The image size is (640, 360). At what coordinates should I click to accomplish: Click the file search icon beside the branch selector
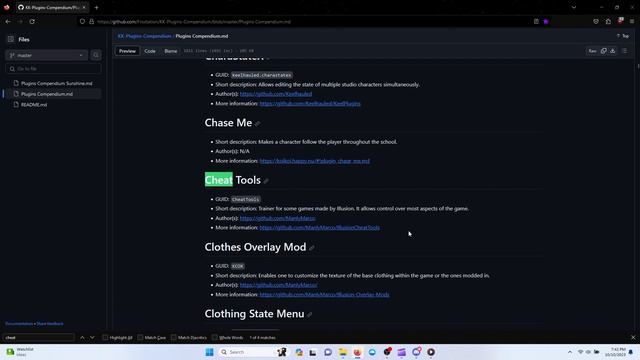pyautogui.click(x=96, y=55)
